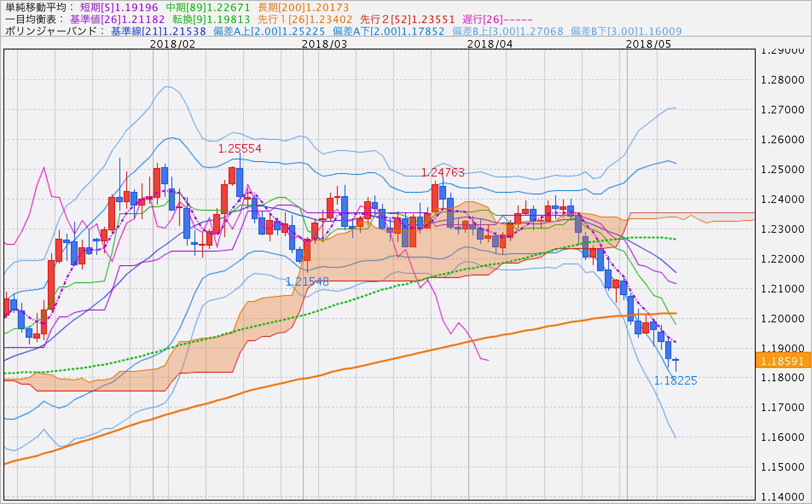
Task: Click the lower band label 偏差A下[2.00]1.17852
Action: pos(389,31)
